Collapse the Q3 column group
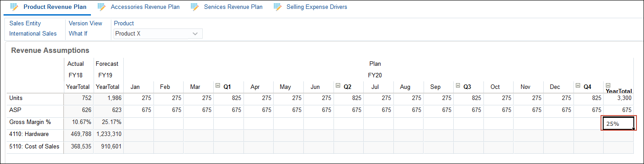 (458, 86)
